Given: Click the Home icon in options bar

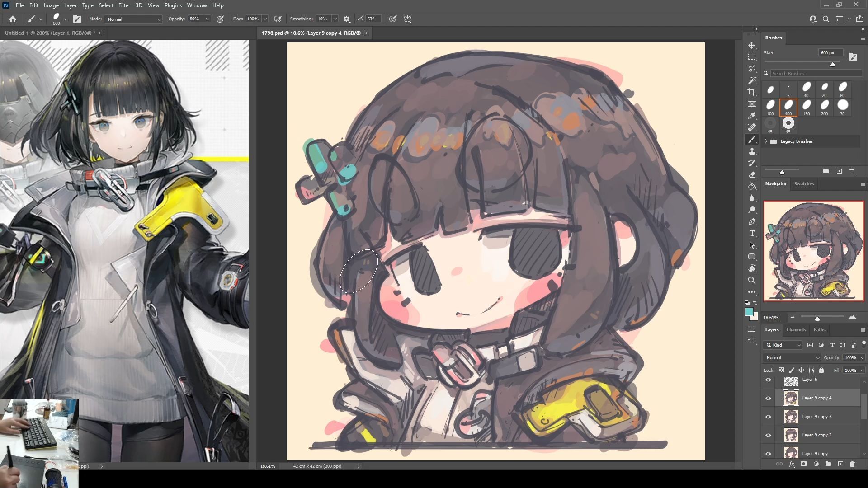Looking at the screenshot, I should pyautogui.click(x=13, y=19).
